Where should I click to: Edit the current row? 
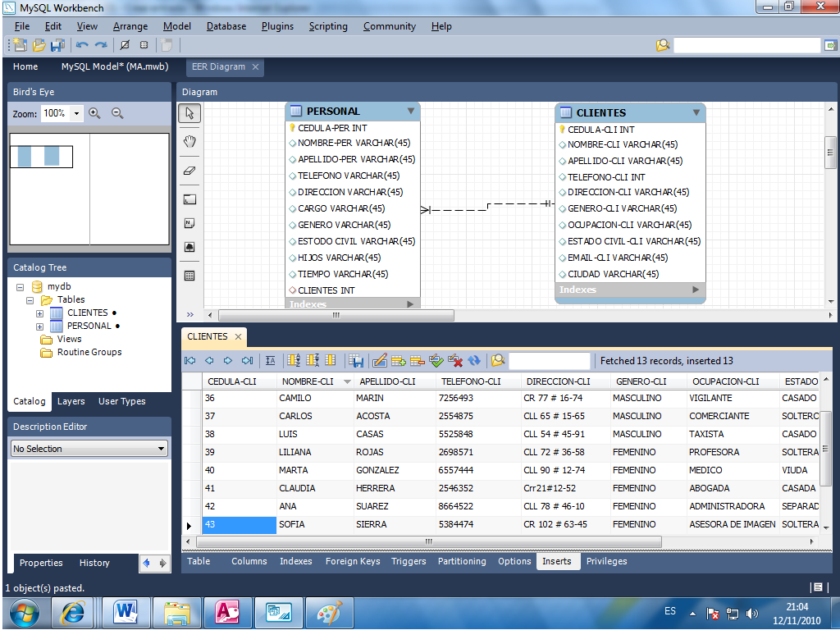(380, 361)
